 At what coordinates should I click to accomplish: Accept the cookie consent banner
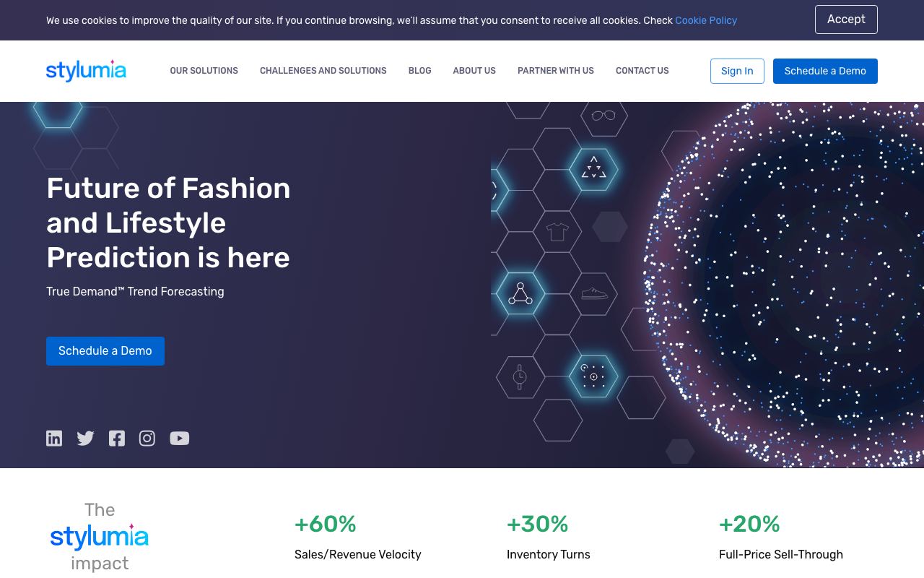tap(846, 20)
